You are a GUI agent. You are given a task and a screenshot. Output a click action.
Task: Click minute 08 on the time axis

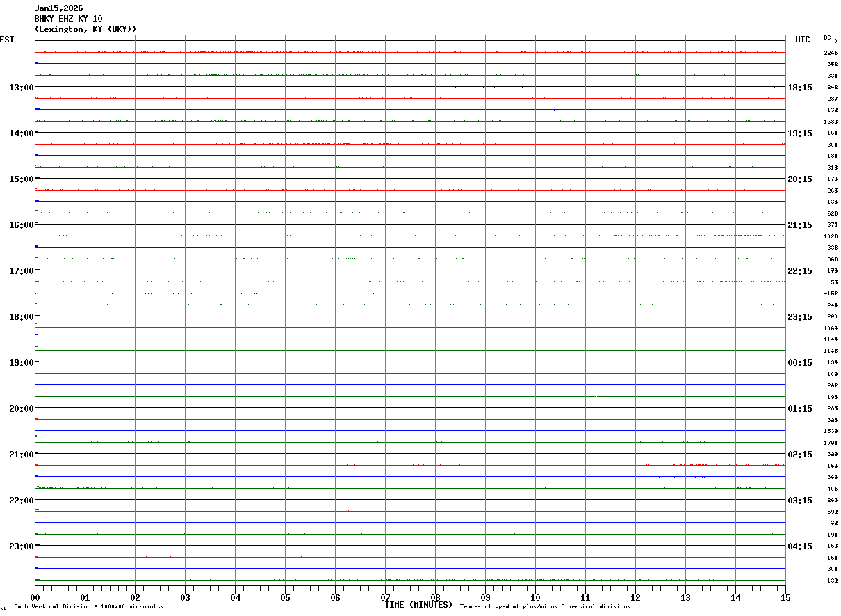coord(435,597)
